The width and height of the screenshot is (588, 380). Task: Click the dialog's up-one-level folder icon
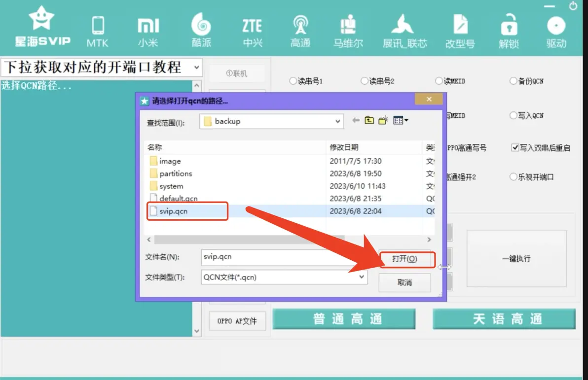(369, 121)
